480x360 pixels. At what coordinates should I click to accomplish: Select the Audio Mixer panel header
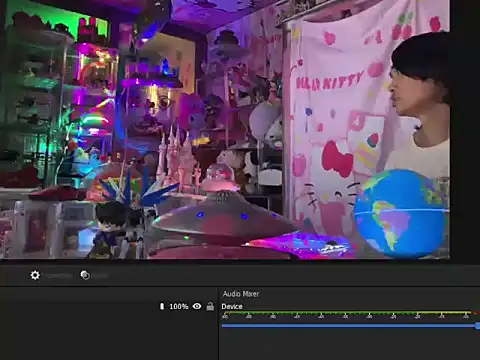[241, 294]
